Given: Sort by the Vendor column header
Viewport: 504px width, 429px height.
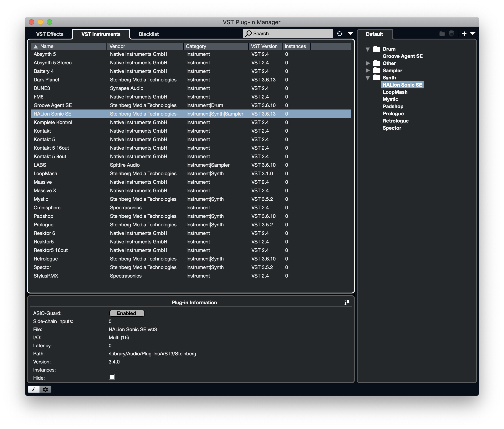Looking at the screenshot, I should [x=145, y=46].
